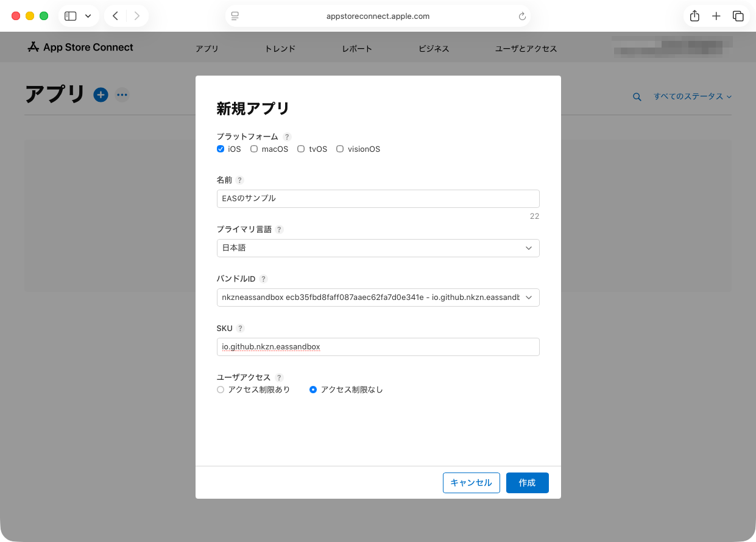The image size is (756, 542).
Task: Open the ユーザとアクセス menu tab
Action: pyautogui.click(x=526, y=49)
